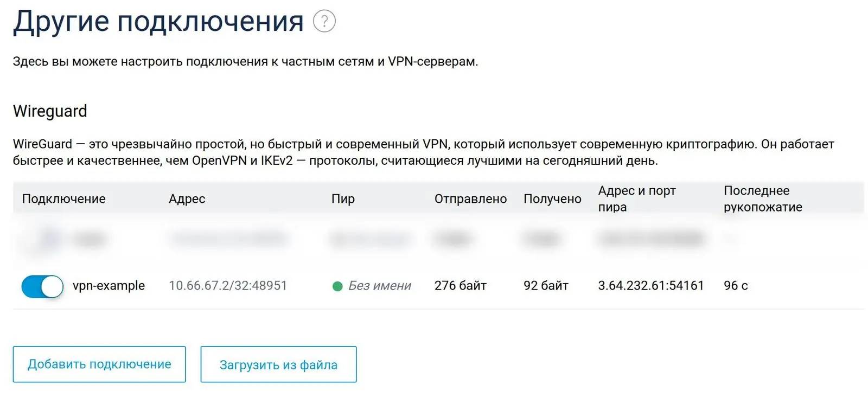The height and width of the screenshot is (398, 868).
Task: Click the green peer status dot
Action: (337, 286)
